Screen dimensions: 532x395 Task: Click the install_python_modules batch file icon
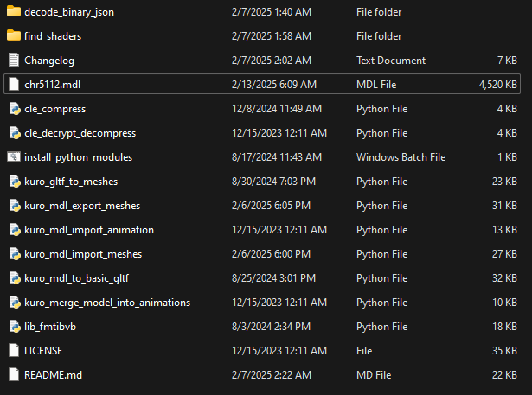tap(14, 156)
